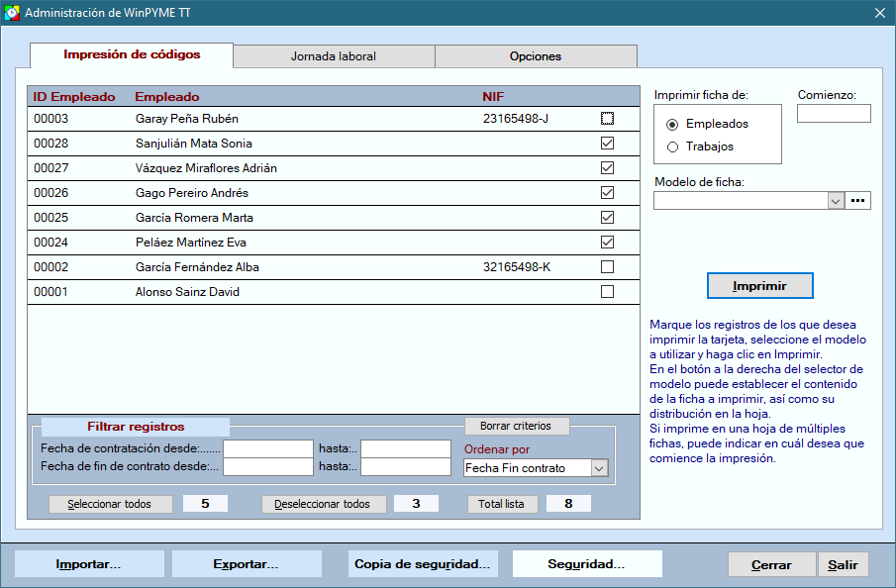Expand the Ordenar por combo box

[599, 468]
